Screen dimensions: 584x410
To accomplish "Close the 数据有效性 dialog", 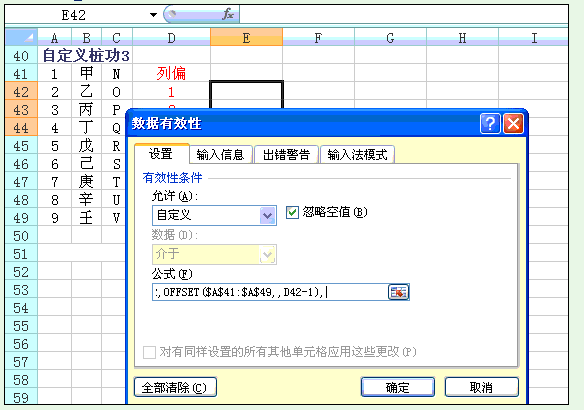I will [513, 123].
